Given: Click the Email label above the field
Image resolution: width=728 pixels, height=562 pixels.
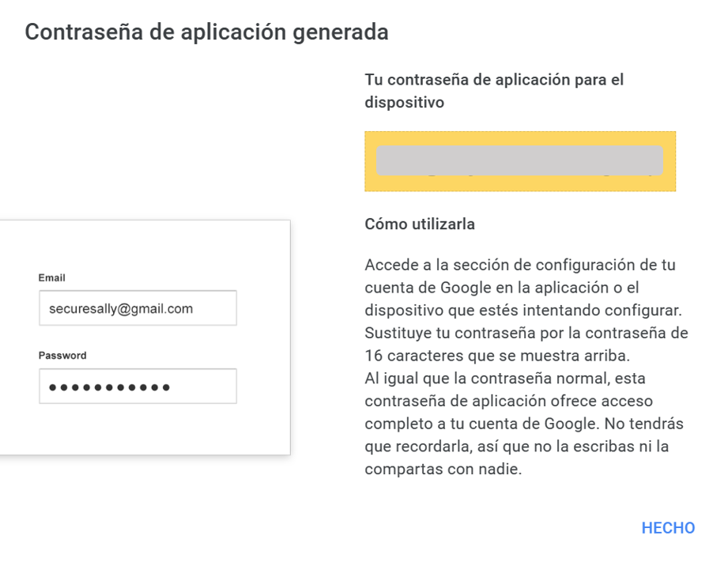Looking at the screenshot, I should [51, 277].
